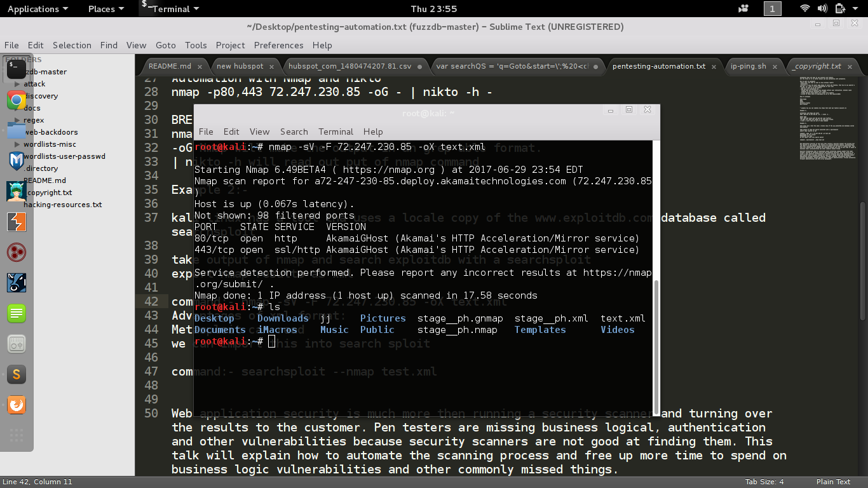Open the Files folder icon in dock

17,130
